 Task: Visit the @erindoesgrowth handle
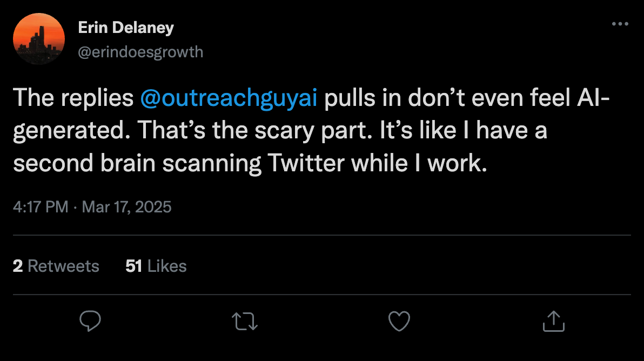[x=140, y=52]
